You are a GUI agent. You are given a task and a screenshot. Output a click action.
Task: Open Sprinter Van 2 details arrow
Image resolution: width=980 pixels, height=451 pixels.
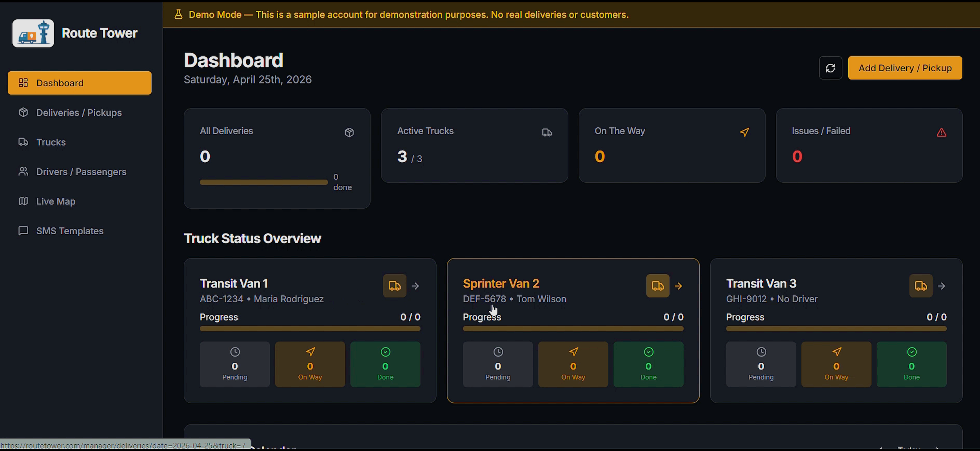[x=679, y=286]
